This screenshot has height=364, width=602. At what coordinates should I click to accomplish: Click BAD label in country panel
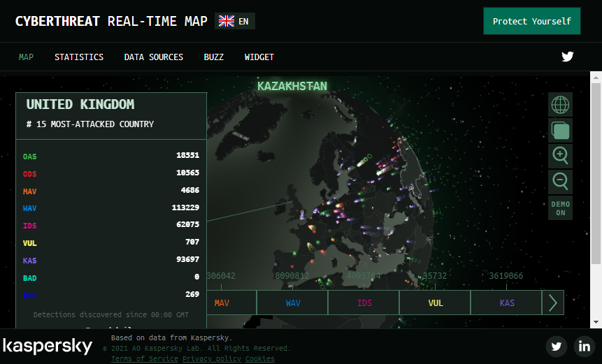tap(29, 277)
